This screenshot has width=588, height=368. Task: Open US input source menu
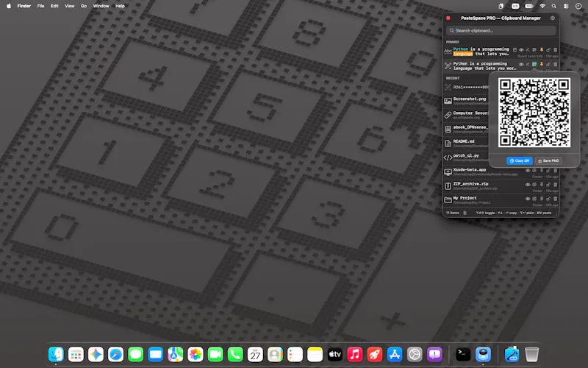[515, 6]
